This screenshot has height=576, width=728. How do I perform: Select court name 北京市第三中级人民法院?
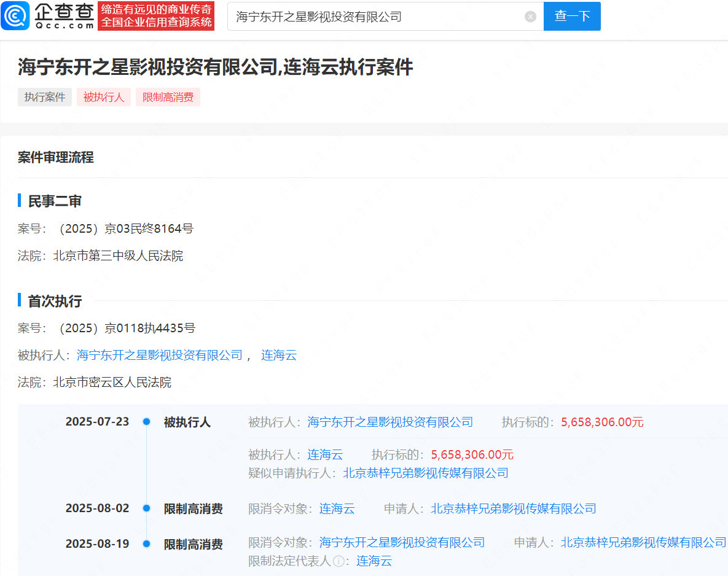click(118, 255)
